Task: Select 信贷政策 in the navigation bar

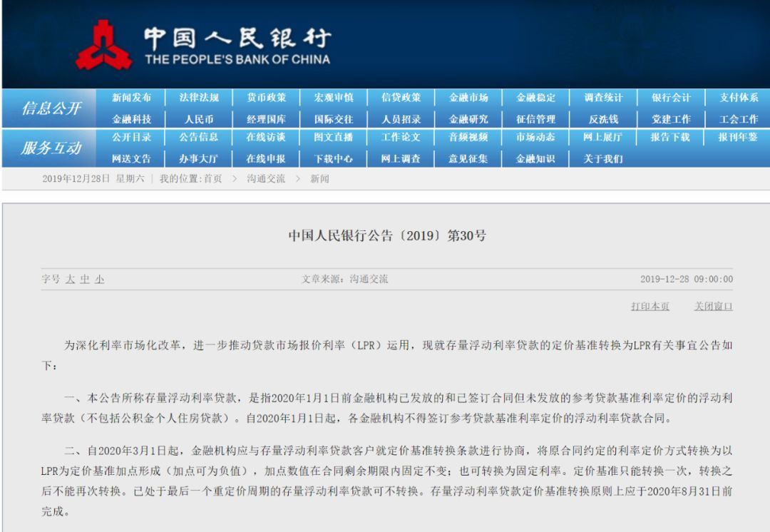Action: [401, 97]
